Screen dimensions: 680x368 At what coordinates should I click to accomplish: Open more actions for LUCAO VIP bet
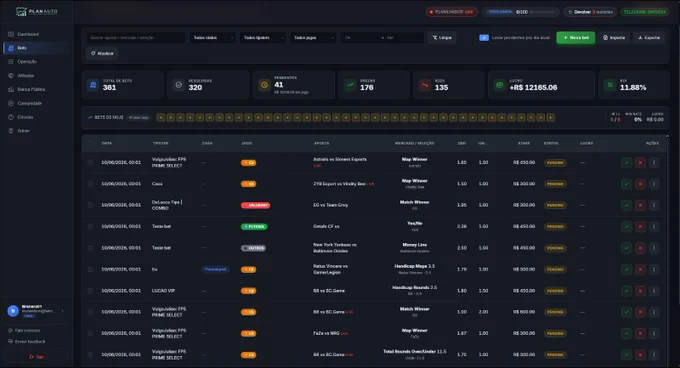pyautogui.click(x=654, y=290)
